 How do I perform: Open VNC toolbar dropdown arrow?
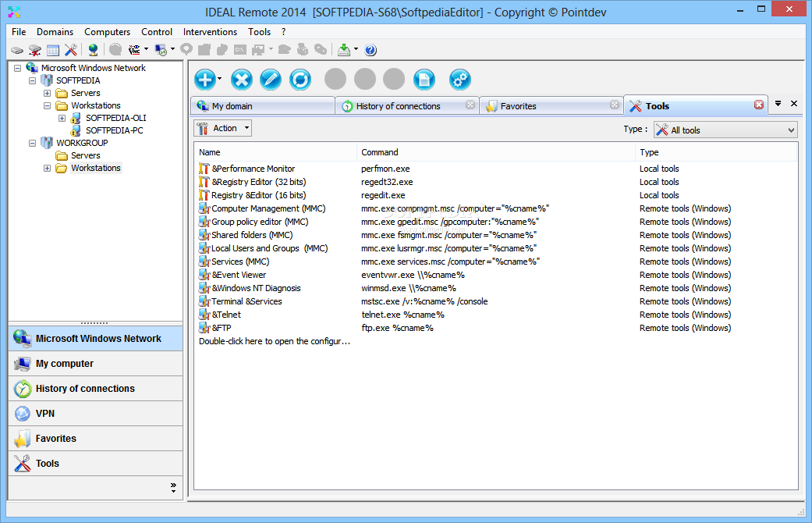click(x=147, y=50)
